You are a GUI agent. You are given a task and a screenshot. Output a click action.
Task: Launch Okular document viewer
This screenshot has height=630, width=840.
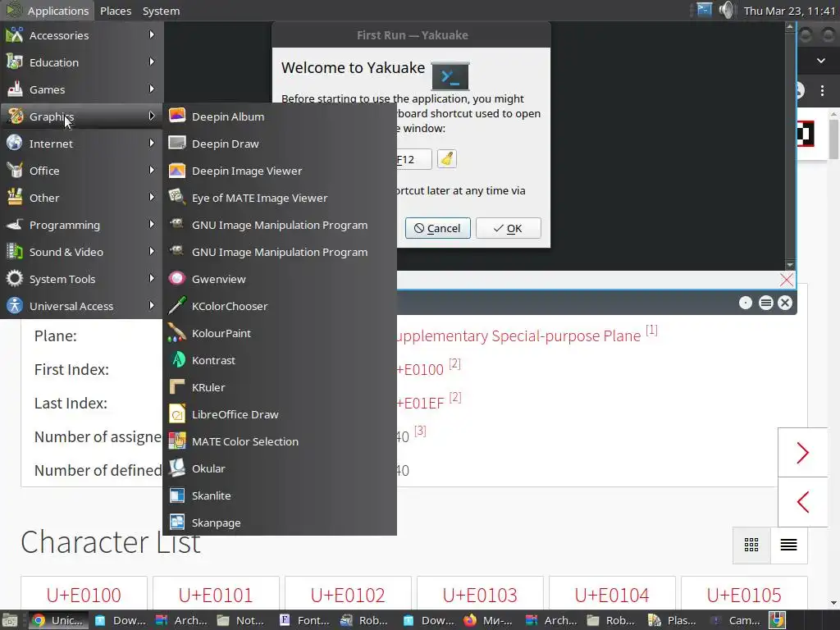(280, 468)
